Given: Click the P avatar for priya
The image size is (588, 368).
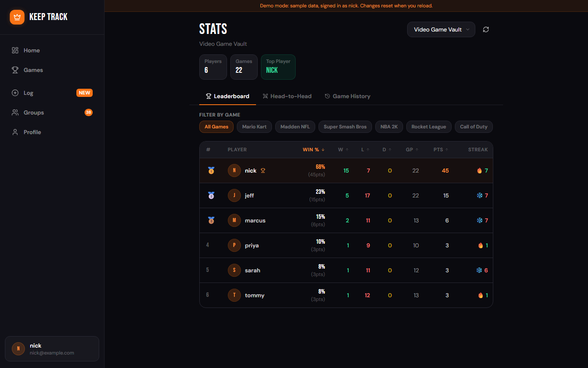Looking at the screenshot, I should coord(234,245).
